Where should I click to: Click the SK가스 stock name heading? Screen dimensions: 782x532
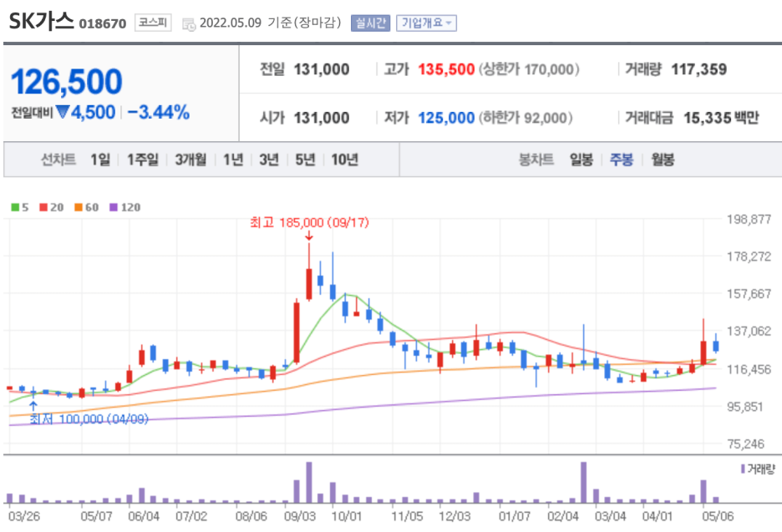coord(42,21)
